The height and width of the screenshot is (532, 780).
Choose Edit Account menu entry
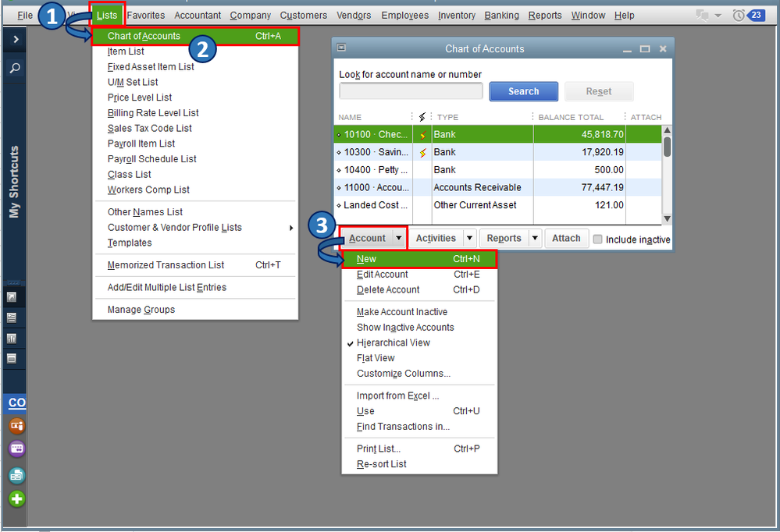coord(419,275)
